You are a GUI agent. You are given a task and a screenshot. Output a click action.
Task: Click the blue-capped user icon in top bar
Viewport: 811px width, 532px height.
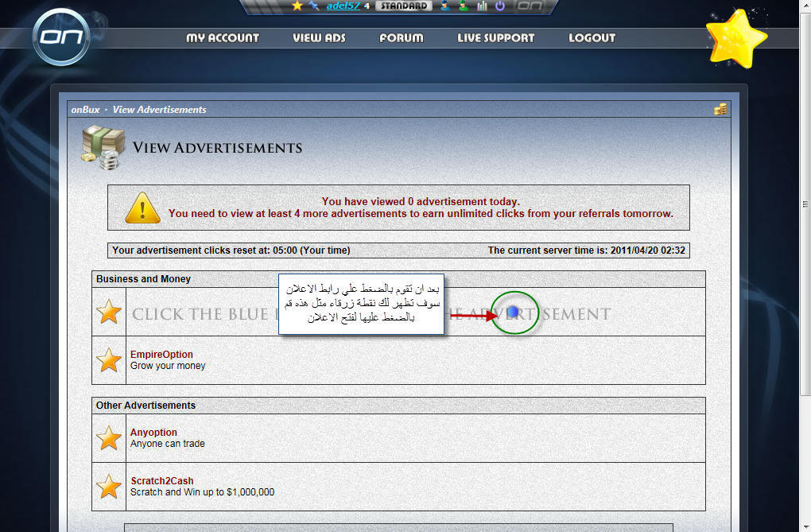[x=444, y=6]
